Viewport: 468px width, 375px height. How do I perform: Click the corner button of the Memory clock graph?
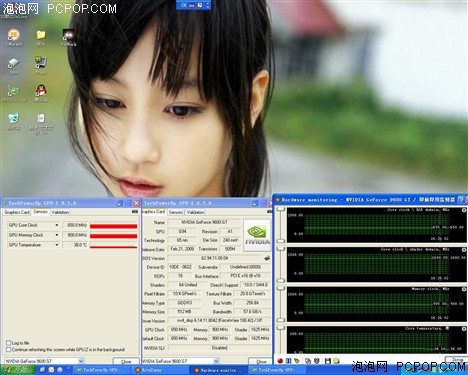464,289
